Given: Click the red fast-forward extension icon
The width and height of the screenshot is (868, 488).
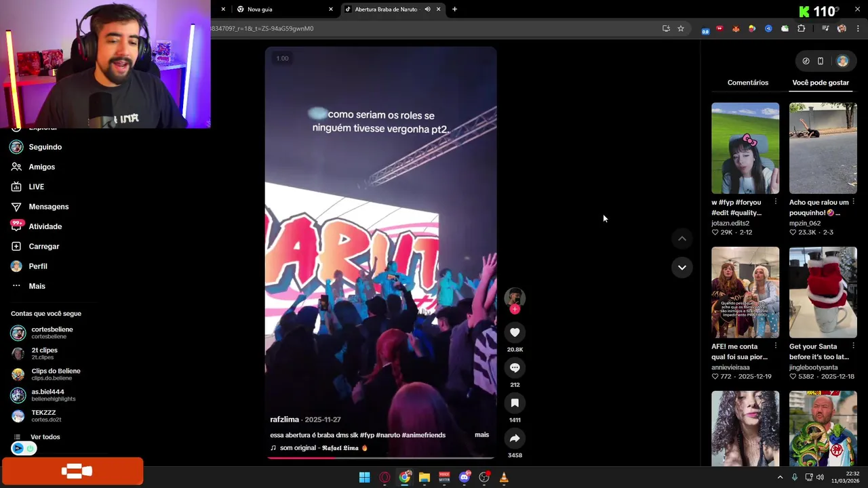Looking at the screenshot, I should coord(719,28).
